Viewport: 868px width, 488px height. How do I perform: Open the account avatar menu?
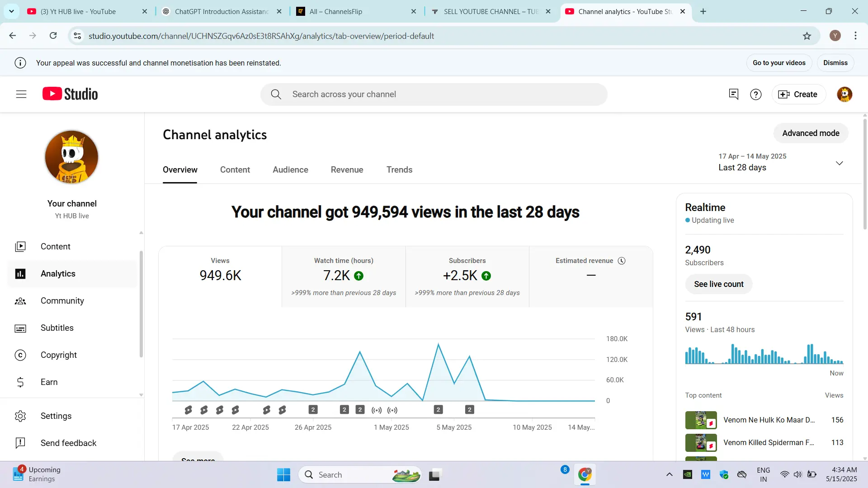click(x=844, y=94)
